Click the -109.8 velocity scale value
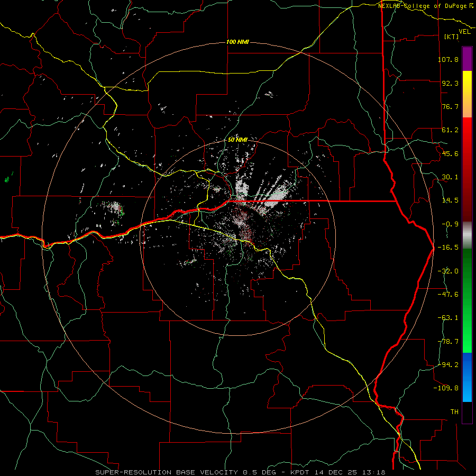The width and height of the screenshot is (476, 476). point(446,388)
